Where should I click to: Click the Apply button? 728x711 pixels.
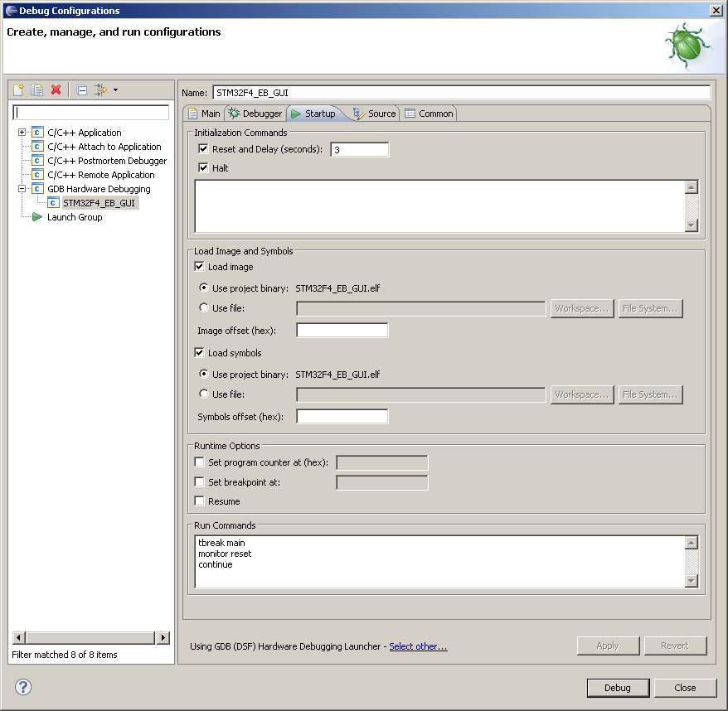click(608, 646)
